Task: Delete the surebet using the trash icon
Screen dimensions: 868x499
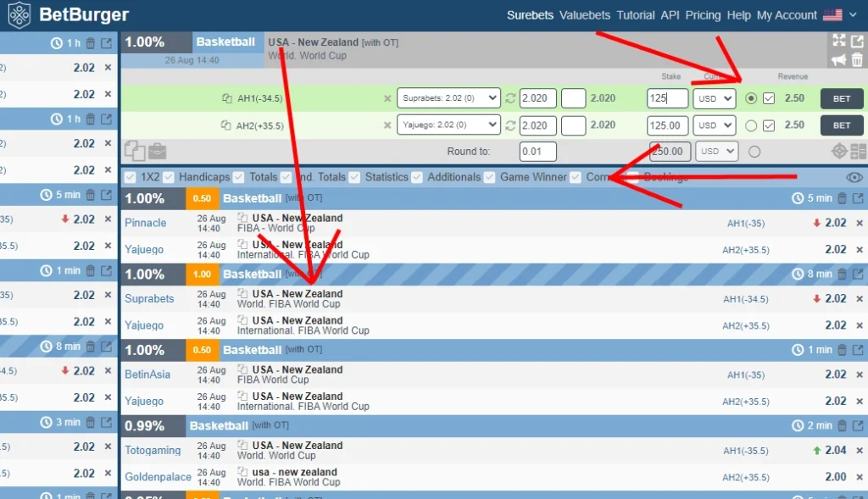Action: tap(857, 59)
